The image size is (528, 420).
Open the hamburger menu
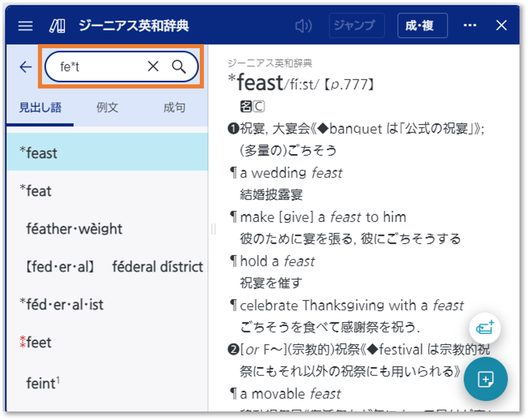(x=26, y=26)
